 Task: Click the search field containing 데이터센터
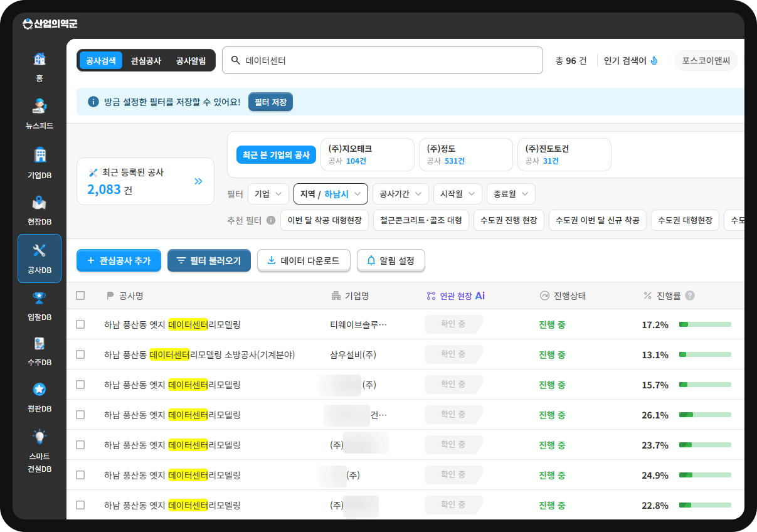383,60
